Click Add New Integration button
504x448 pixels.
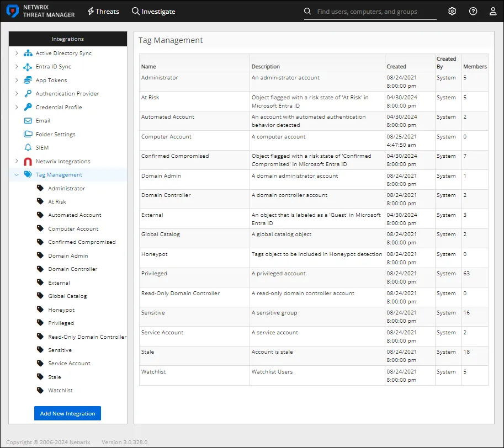pyautogui.click(x=67, y=413)
